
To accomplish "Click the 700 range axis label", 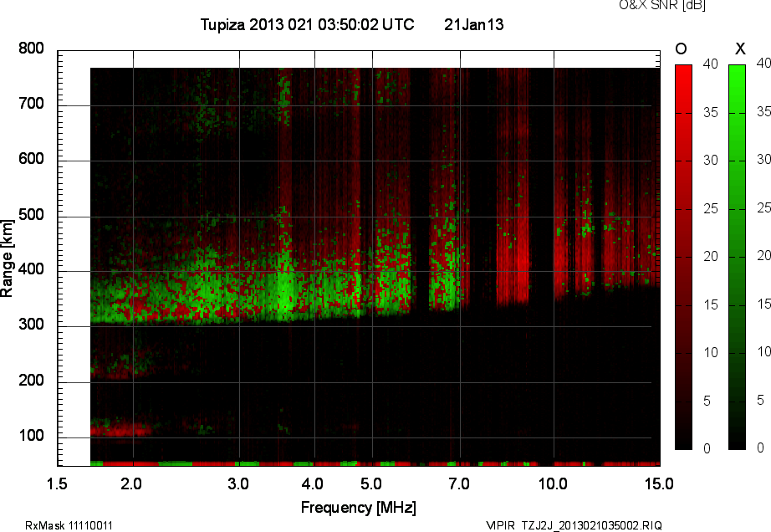I will 32,104.
